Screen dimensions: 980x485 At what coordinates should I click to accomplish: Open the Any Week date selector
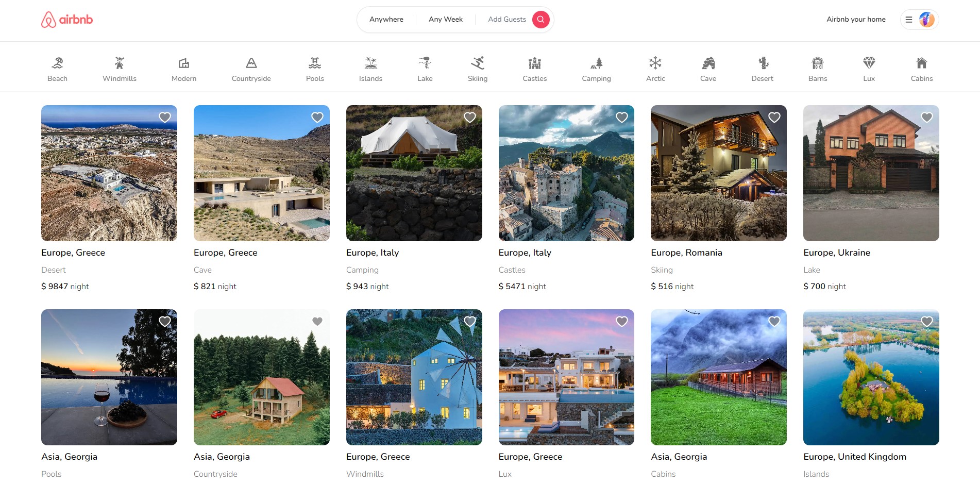445,19
